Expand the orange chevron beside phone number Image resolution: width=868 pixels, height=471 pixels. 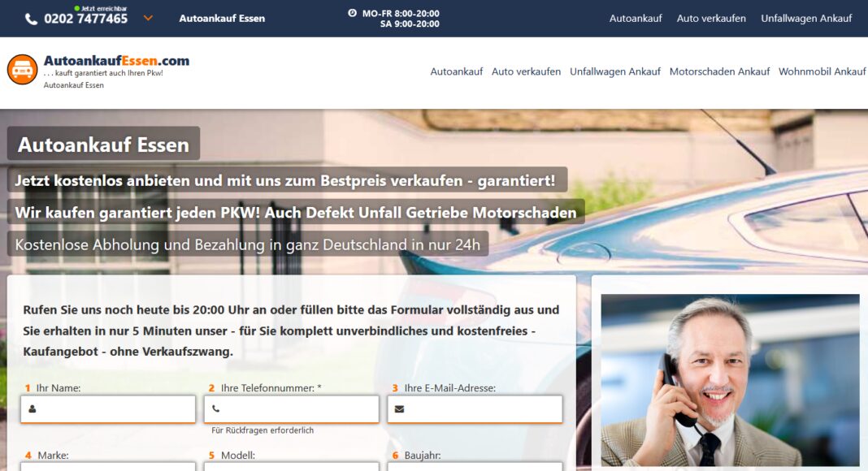click(148, 18)
